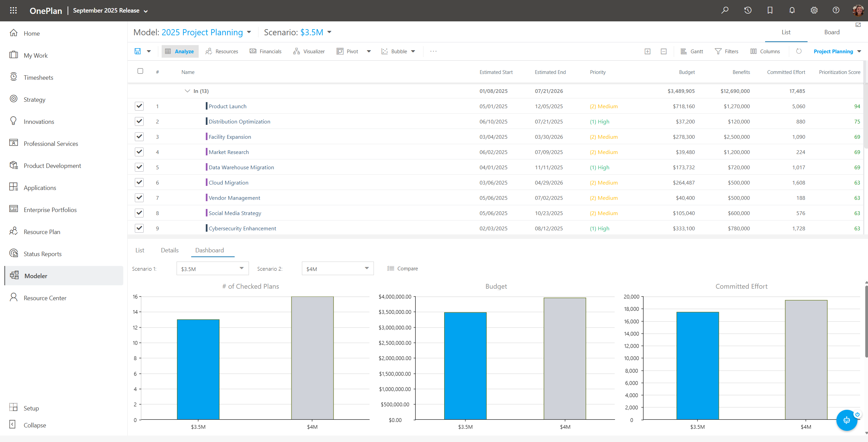Open the Market Research project link
Viewport: 868px width, 442px height.
[x=229, y=152]
